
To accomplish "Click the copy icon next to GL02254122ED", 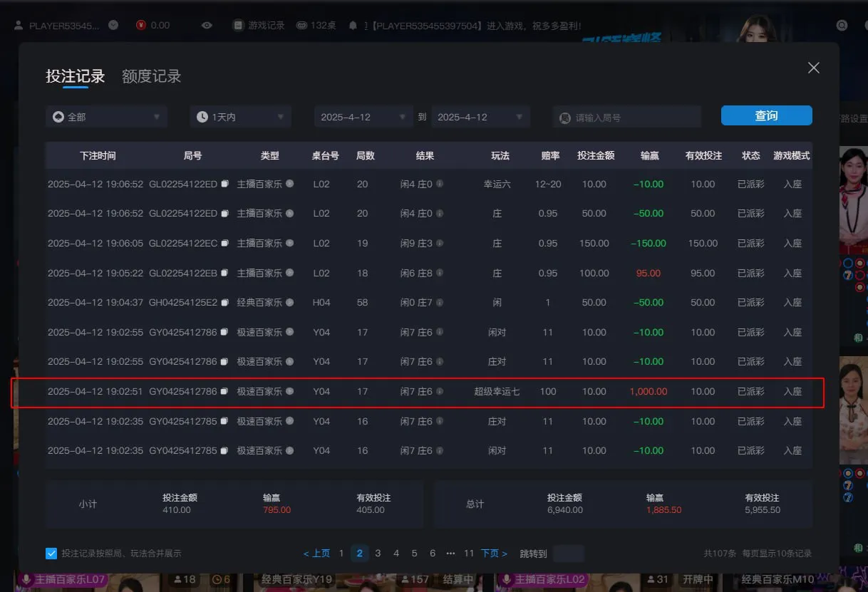I will pyautogui.click(x=227, y=184).
